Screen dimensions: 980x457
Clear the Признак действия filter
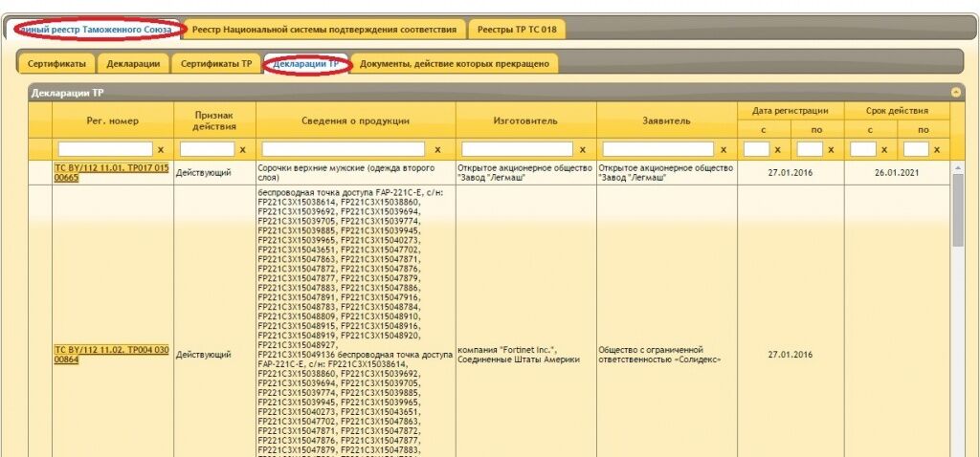[x=243, y=150]
